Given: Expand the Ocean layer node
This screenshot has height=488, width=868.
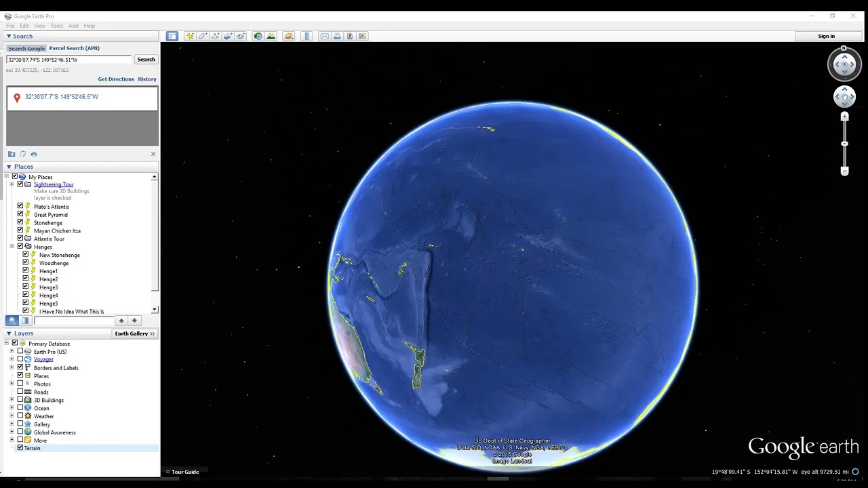Looking at the screenshot, I should [x=12, y=408].
